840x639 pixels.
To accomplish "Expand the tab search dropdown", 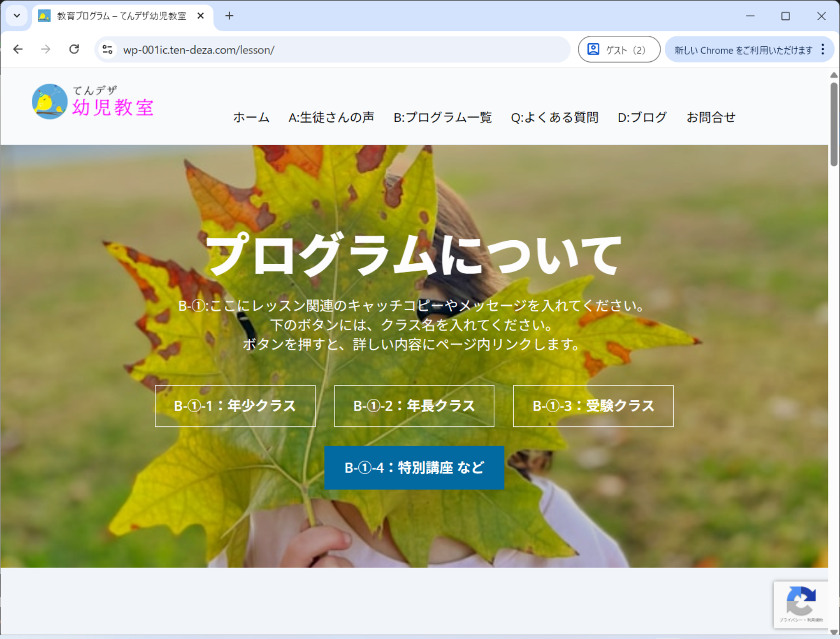I will [17, 16].
